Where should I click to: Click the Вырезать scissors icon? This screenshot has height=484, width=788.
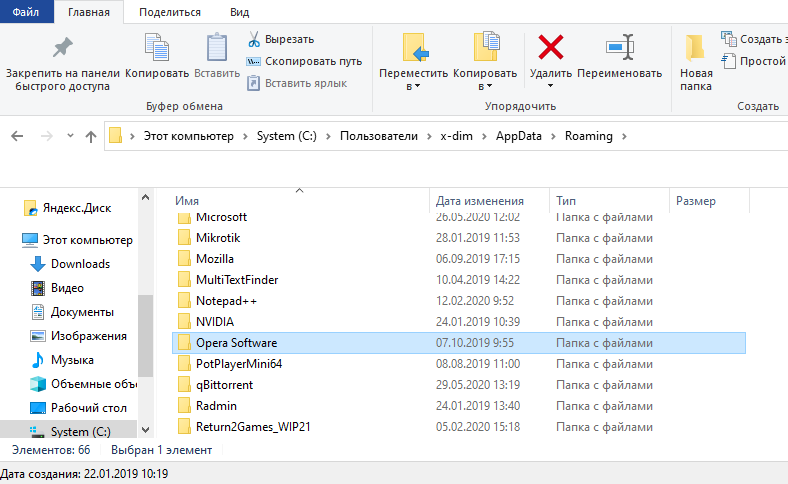[254, 39]
